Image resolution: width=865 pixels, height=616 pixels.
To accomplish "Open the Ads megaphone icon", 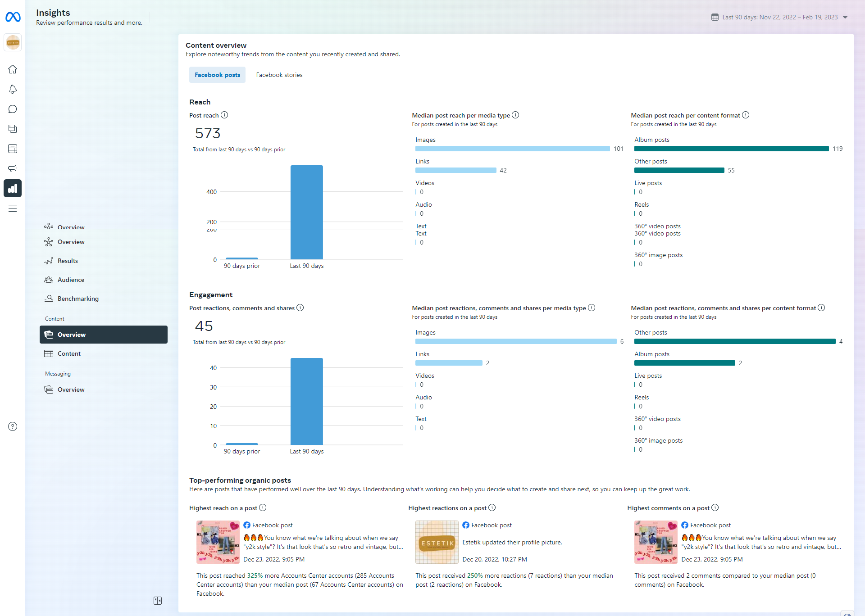I will [13, 168].
